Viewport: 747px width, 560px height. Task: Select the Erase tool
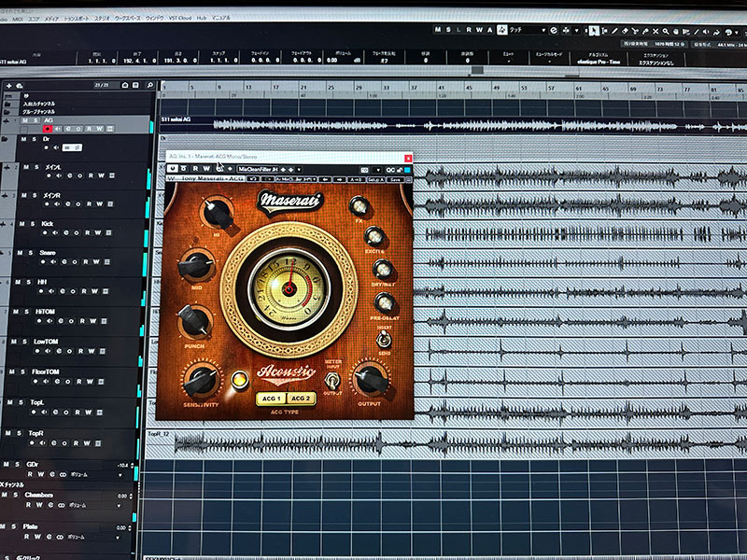coord(625,32)
